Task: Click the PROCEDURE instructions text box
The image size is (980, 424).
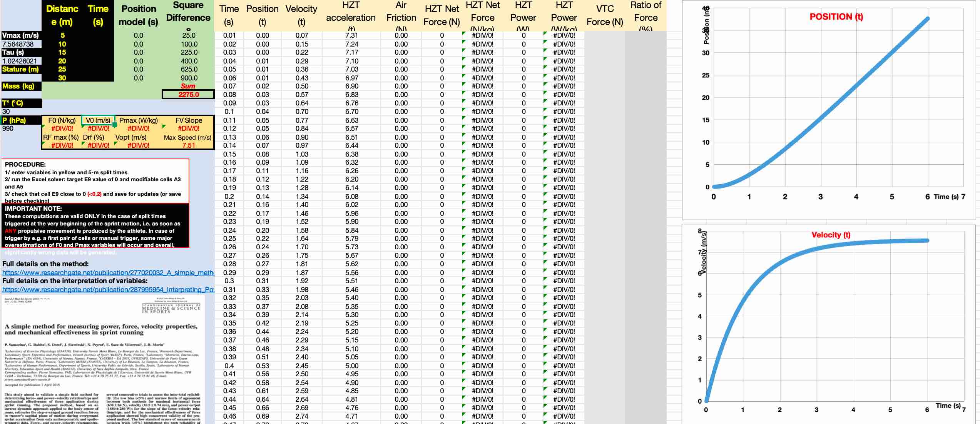Action: tap(95, 181)
